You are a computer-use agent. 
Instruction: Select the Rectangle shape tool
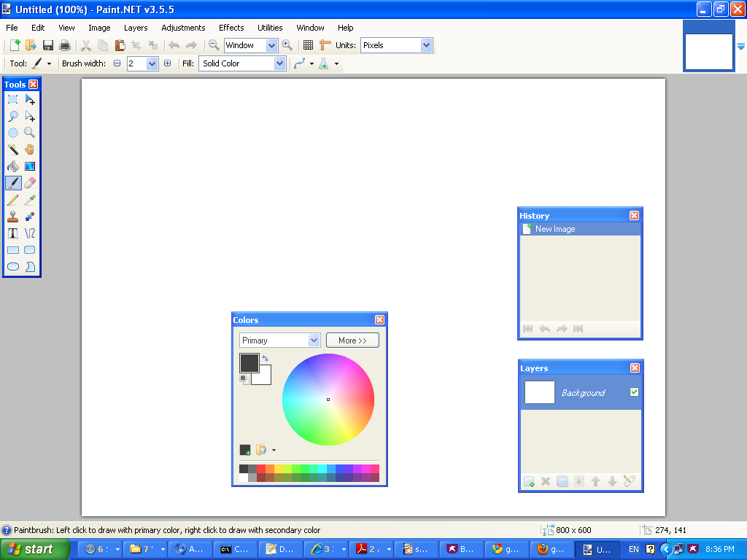(13, 250)
